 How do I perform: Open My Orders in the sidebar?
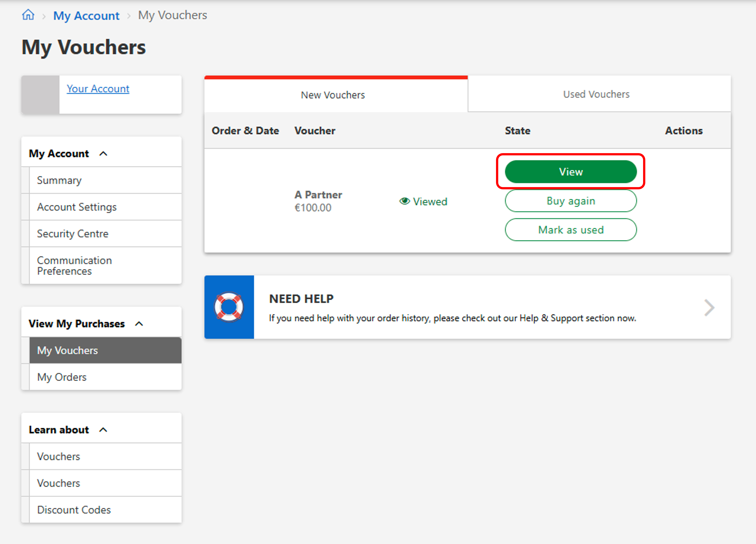[x=105, y=377]
